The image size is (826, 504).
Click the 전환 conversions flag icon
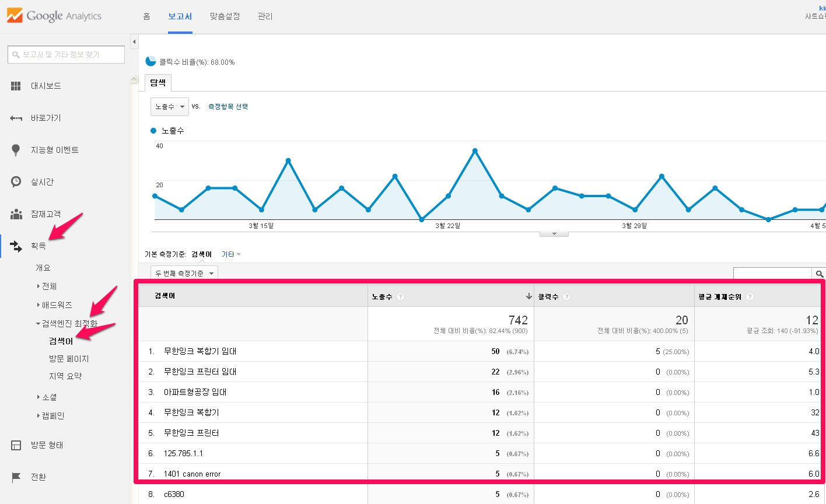16,477
